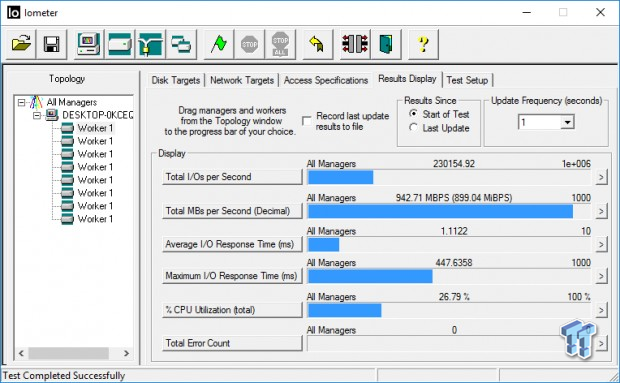
Task: Open a test configuration file
Action: (21, 44)
